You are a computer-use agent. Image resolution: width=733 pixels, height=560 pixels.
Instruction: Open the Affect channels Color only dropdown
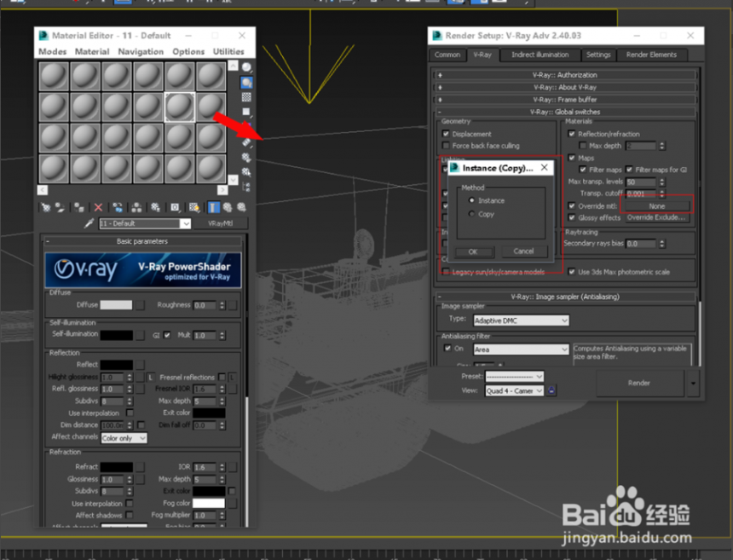pos(124,438)
